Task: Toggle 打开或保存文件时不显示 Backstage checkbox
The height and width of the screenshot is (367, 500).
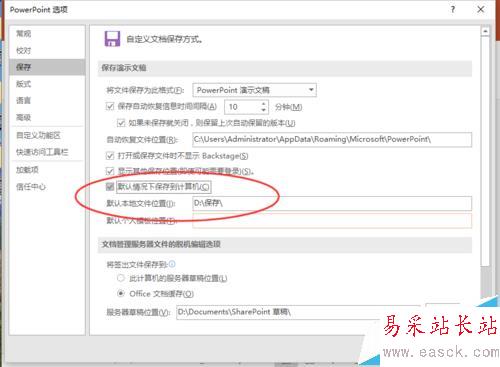Action: pyautogui.click(x=110, y=155)
